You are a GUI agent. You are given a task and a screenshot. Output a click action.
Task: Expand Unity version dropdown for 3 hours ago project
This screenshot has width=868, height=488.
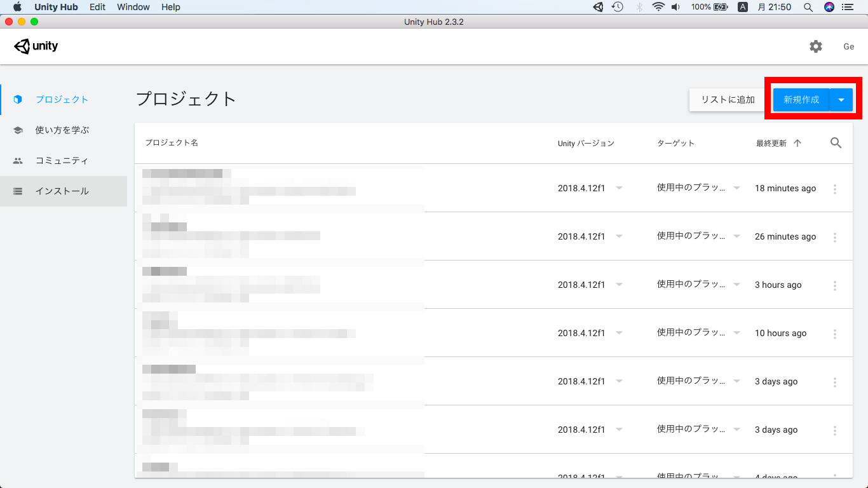619,285
